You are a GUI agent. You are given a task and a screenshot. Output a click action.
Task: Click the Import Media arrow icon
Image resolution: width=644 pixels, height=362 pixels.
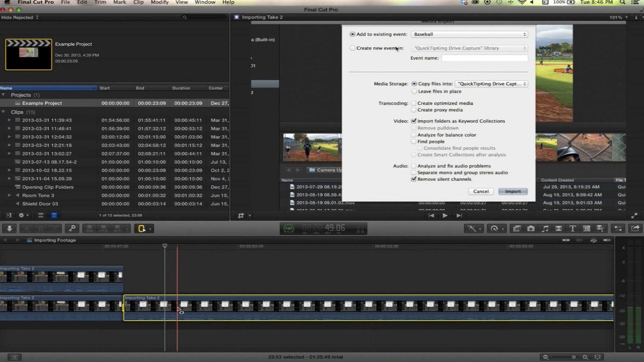click(x=9, y=228)
